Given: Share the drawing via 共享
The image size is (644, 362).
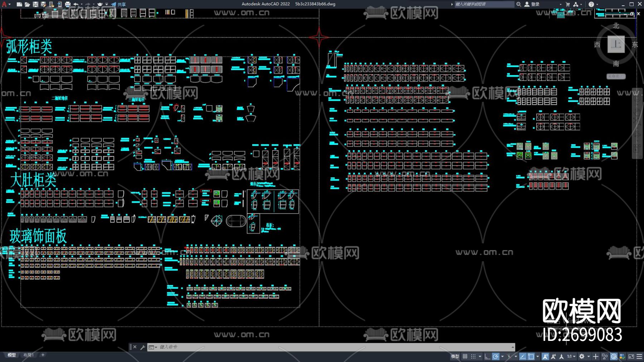Looking at the screenshot, I should [118, 4].
